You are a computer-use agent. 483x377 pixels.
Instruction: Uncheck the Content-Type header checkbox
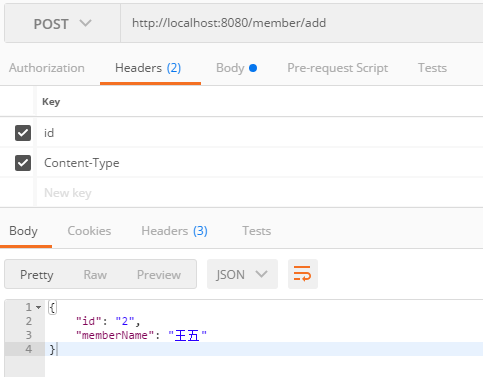pyautogui.click(x=23, y=163)
